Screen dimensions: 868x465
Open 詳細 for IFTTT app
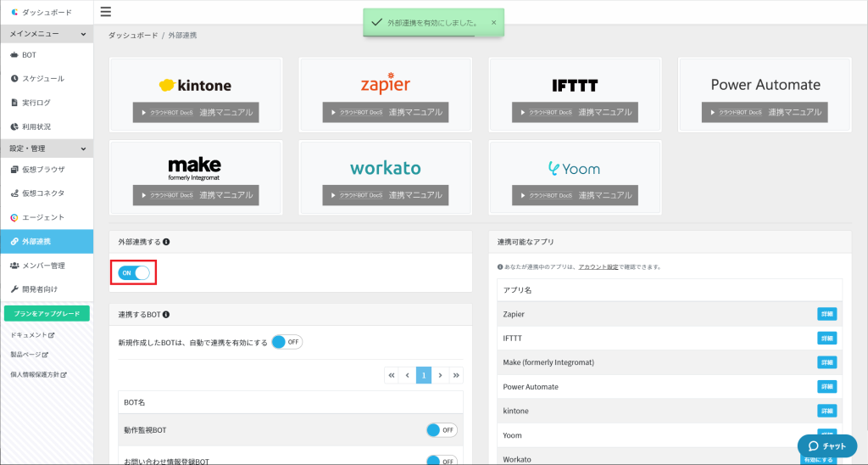pos(827,338)
